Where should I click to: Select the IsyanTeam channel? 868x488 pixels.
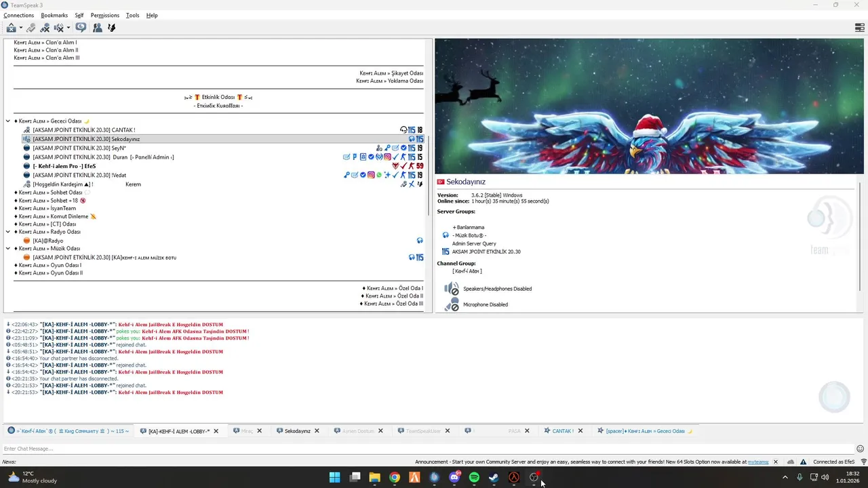(x=45, y=209)
